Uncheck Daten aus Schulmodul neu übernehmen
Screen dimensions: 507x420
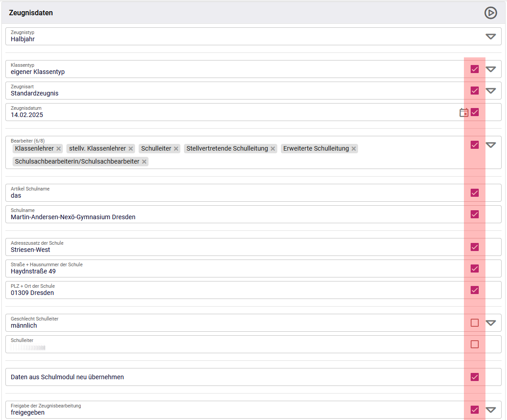475,377
